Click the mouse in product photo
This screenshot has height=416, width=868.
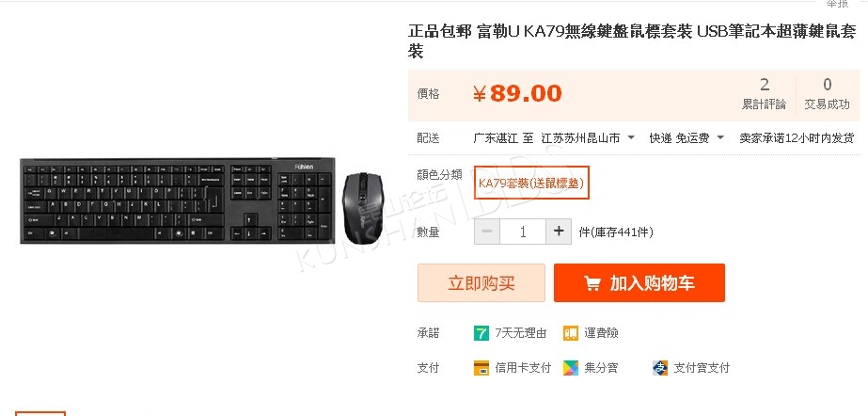pyautogui.click(x=362, y=208)
